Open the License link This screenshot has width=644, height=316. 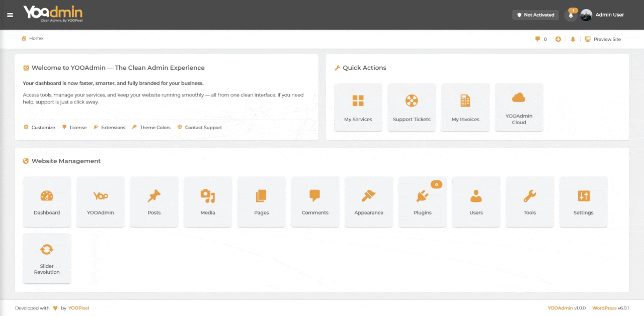point(74,127)
